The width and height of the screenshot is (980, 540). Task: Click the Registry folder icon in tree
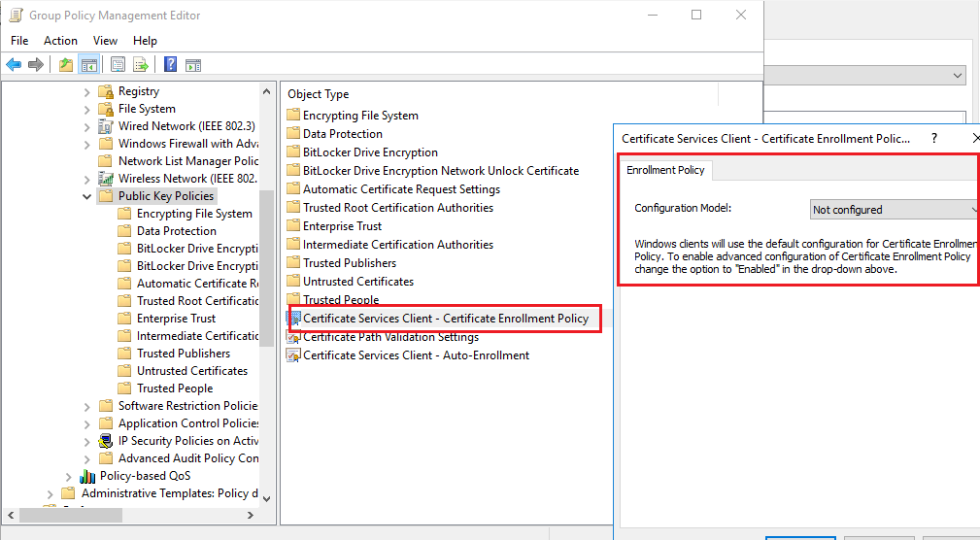point(106,91)
